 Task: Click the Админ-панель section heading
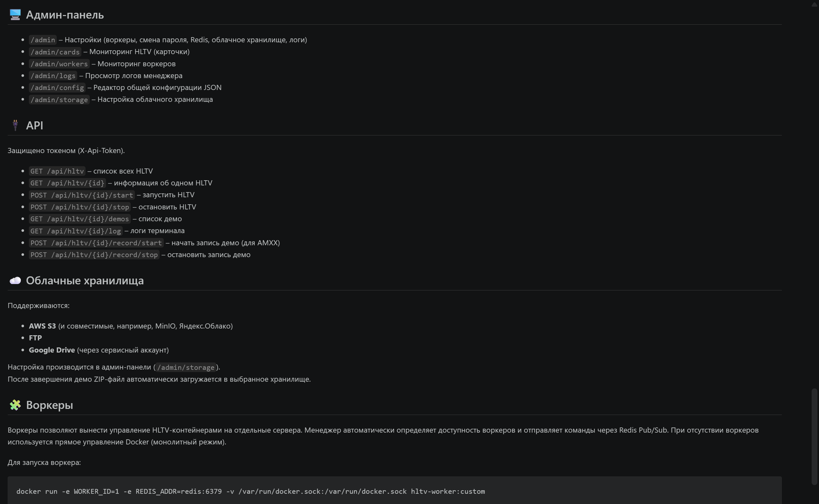click(65, 15)
